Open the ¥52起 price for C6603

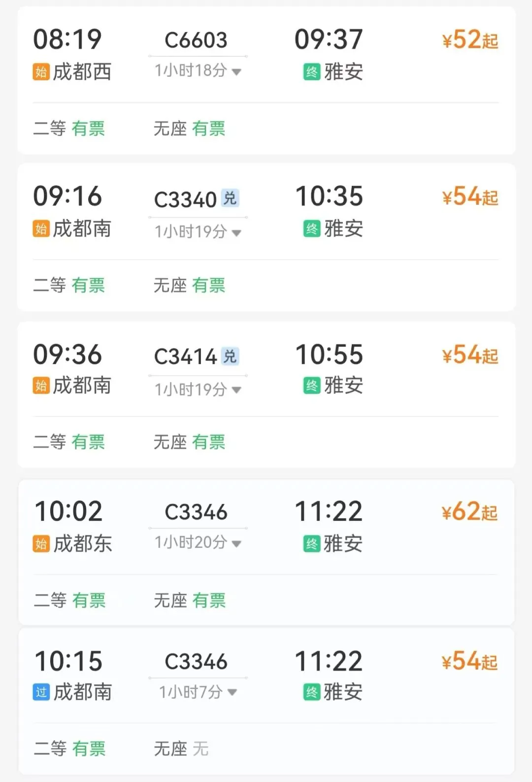470,40
